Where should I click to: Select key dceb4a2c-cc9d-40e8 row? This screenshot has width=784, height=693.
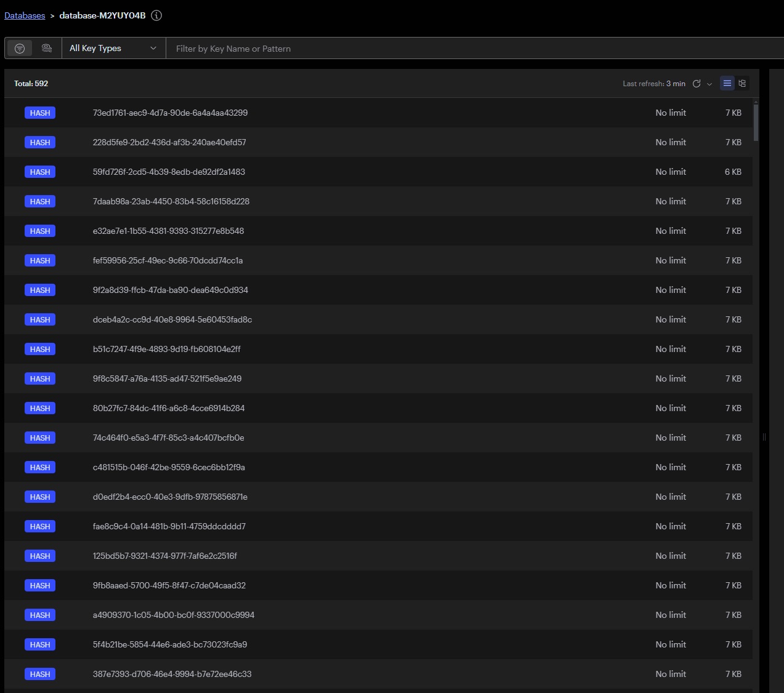[172, 319]
